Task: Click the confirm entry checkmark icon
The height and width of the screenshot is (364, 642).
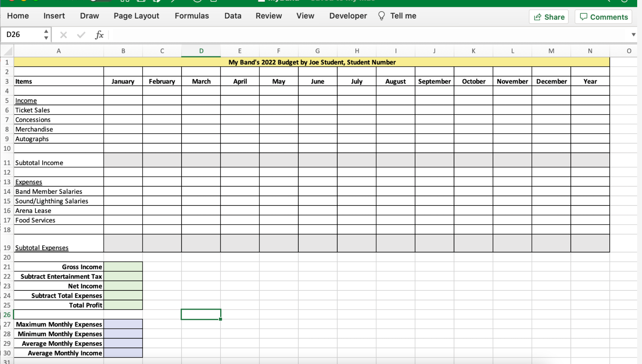Action: (81, 35)
